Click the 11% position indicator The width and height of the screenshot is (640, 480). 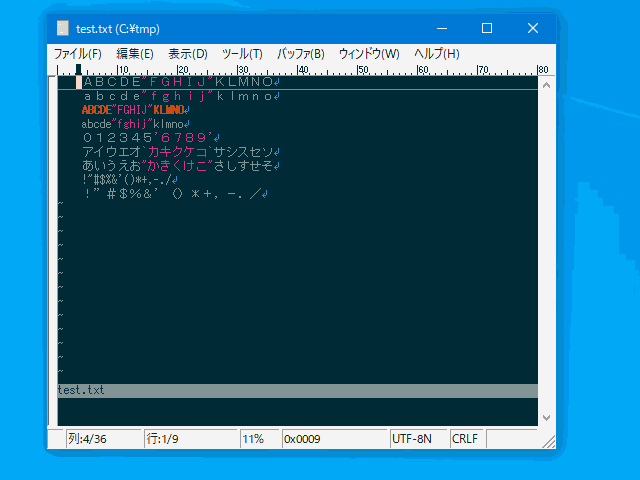[260, 439]
